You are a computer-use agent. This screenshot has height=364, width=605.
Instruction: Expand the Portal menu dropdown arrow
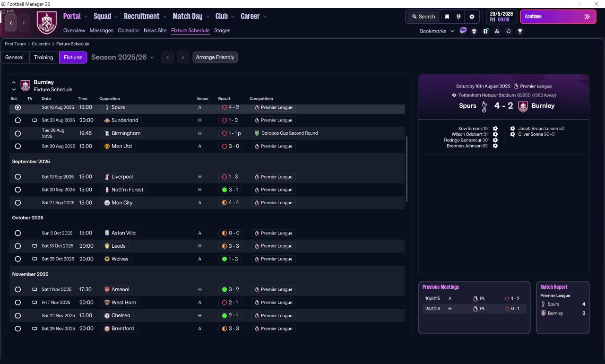click(x=86, y=17)
